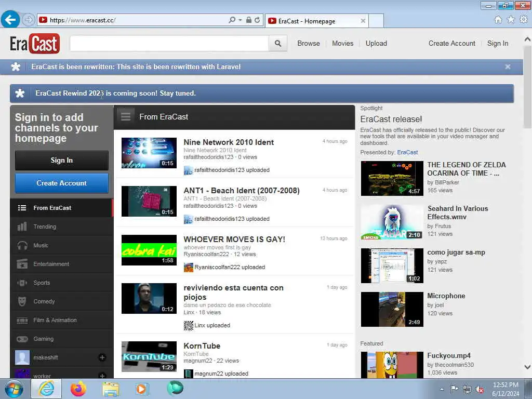Open the favorites star icon
This screenshot has width=532, height=399.
(x=511, y=20)
